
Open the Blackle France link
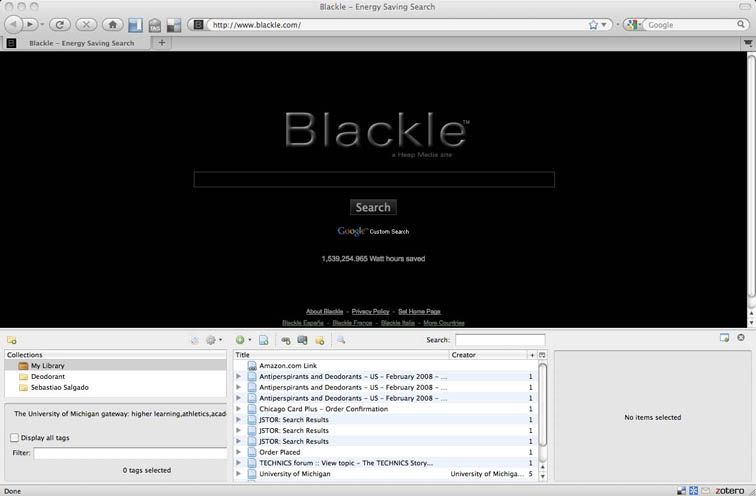352,323
